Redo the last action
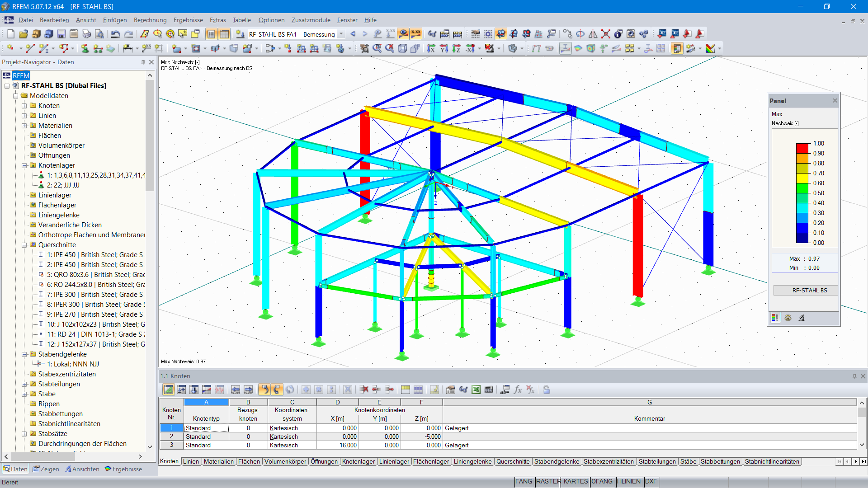 pos(128,34)
